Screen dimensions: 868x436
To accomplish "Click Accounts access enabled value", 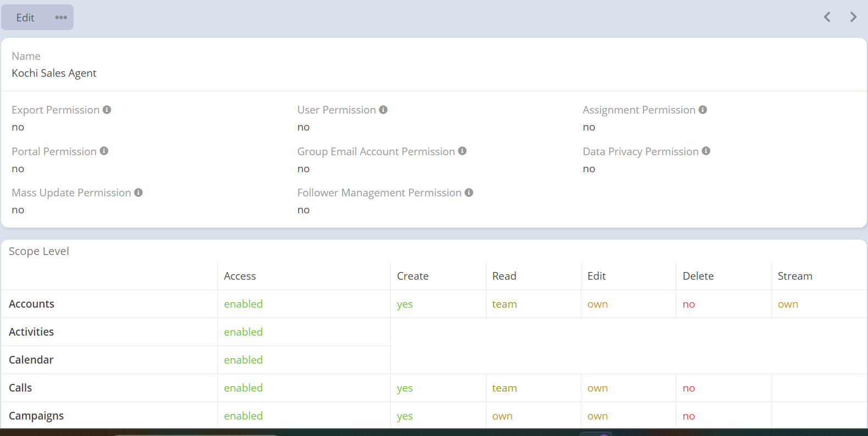I will point(243,304).
